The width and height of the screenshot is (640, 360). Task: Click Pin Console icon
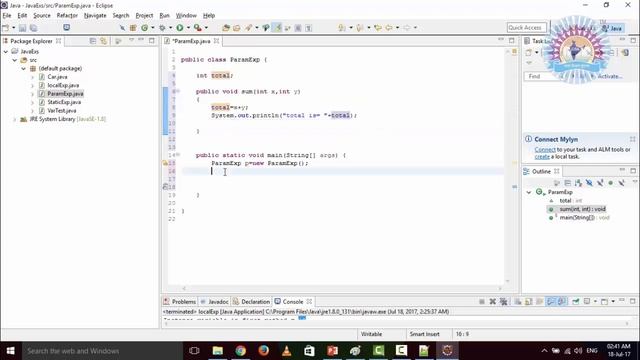coord(576,302)
